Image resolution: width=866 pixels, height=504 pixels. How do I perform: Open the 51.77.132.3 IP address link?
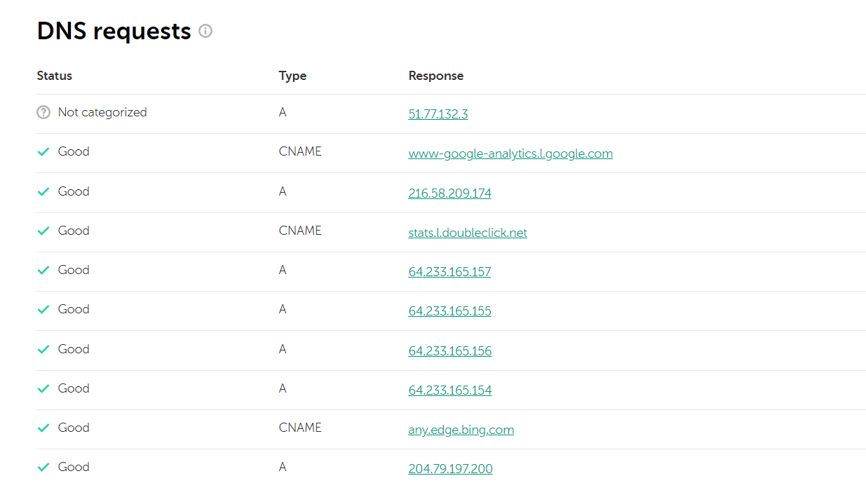(438, 114)
